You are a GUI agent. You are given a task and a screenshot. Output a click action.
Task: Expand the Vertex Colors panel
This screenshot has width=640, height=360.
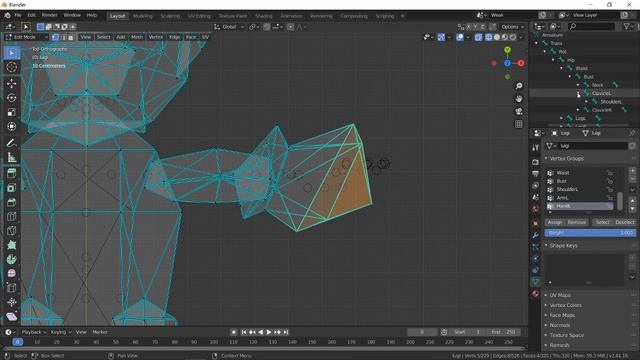coord(565,305)
